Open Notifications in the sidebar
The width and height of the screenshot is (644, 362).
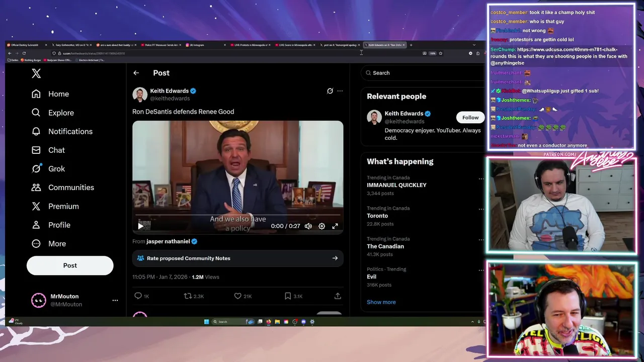(62, 131)
